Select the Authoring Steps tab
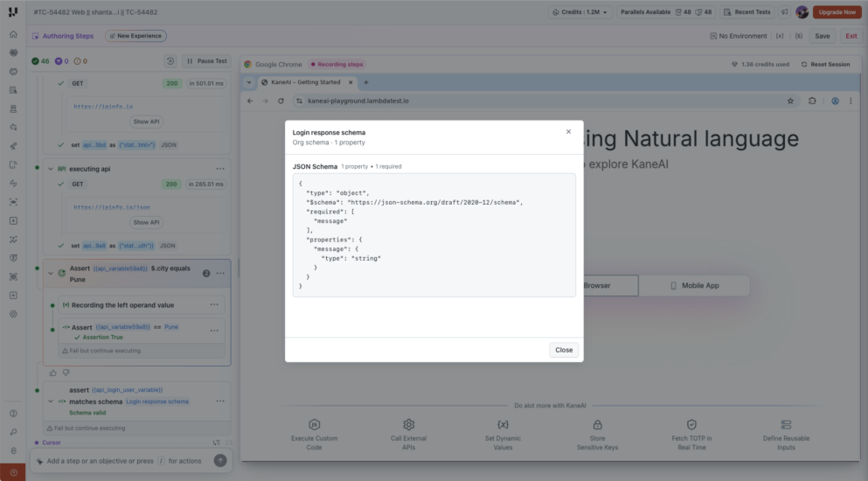Screen dimensions: 868x481 coord(63,36)
